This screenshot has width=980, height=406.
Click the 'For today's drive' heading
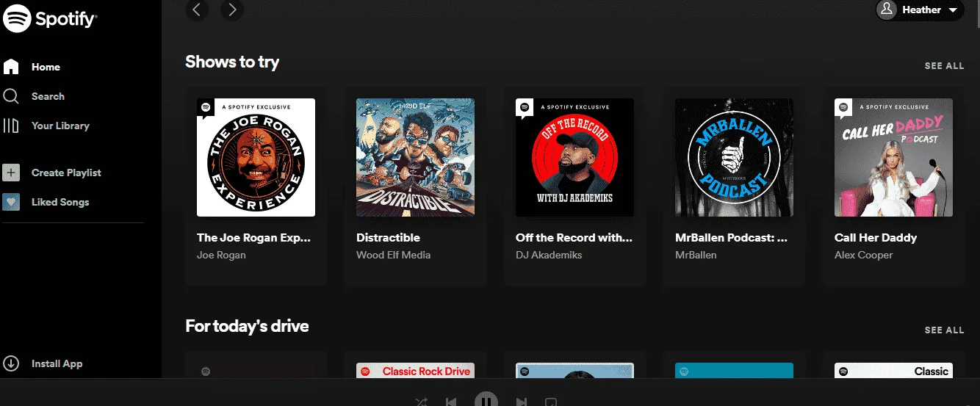[x=247, y=325]
